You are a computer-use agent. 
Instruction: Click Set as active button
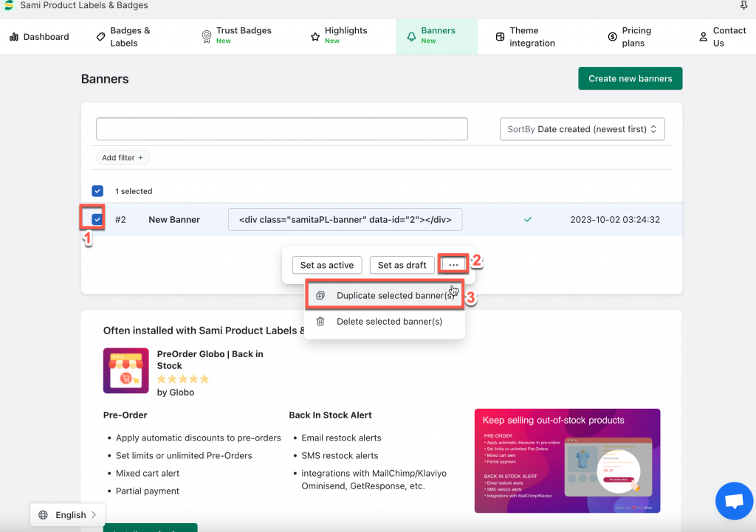(327, 265)
